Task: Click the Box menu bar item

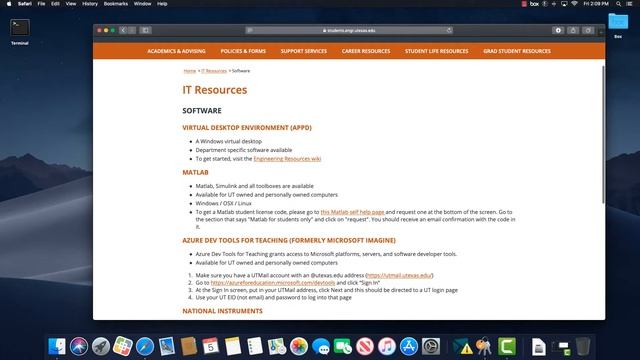Action: tap(534, 4)
